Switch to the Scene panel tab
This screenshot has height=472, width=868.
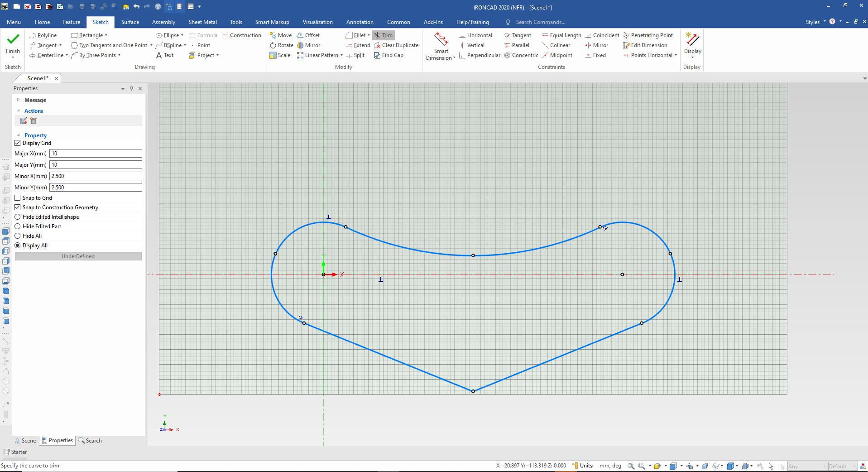coord(25,440)
